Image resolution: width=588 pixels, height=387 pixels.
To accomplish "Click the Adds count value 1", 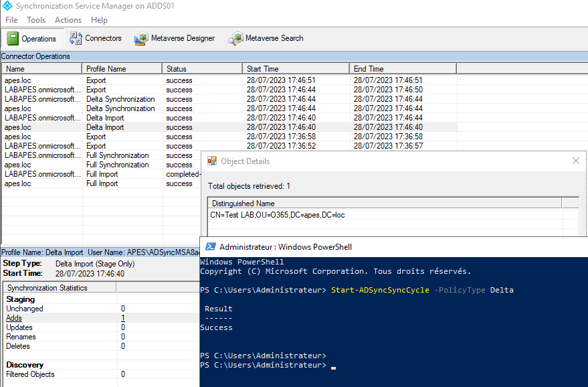I will [123, 318].
